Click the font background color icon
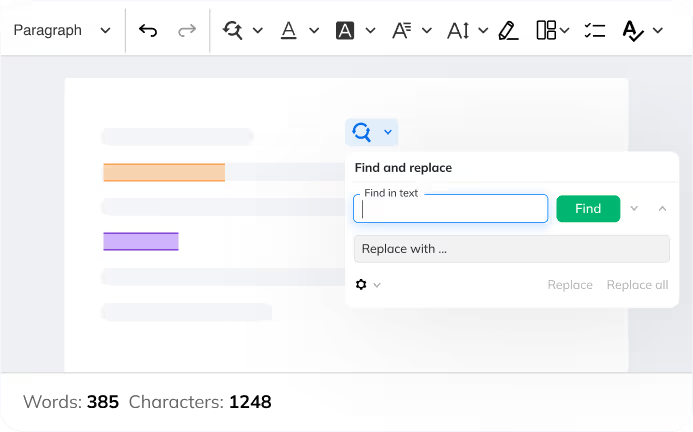This screenshot has height=432, width=693. point(345,31)
